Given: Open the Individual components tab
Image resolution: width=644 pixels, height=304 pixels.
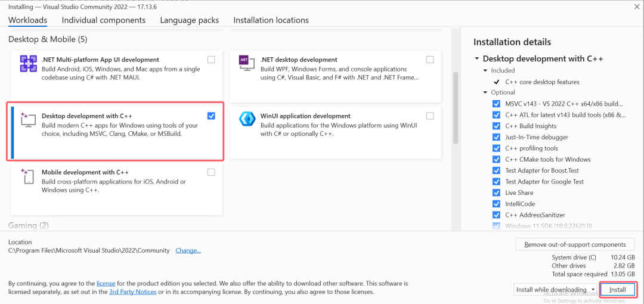Looking at the screenshot, I should click(104, 20).
